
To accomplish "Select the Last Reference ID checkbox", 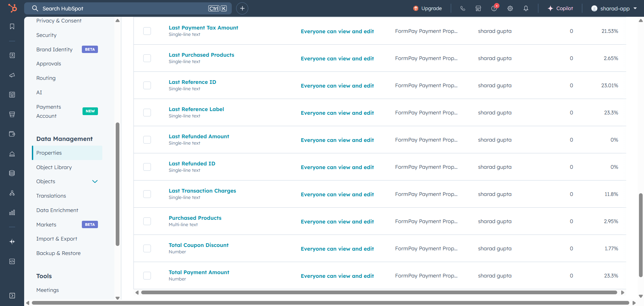I will tap(147, 85).
